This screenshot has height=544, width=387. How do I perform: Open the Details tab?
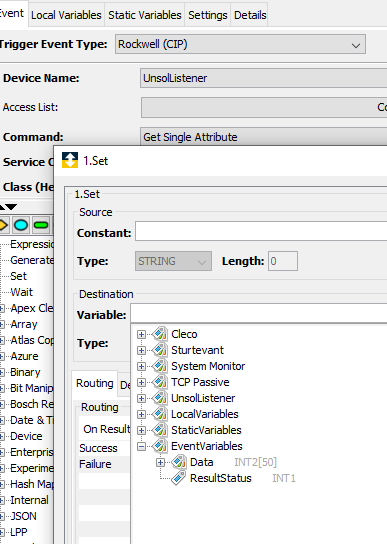pos(250,15)
